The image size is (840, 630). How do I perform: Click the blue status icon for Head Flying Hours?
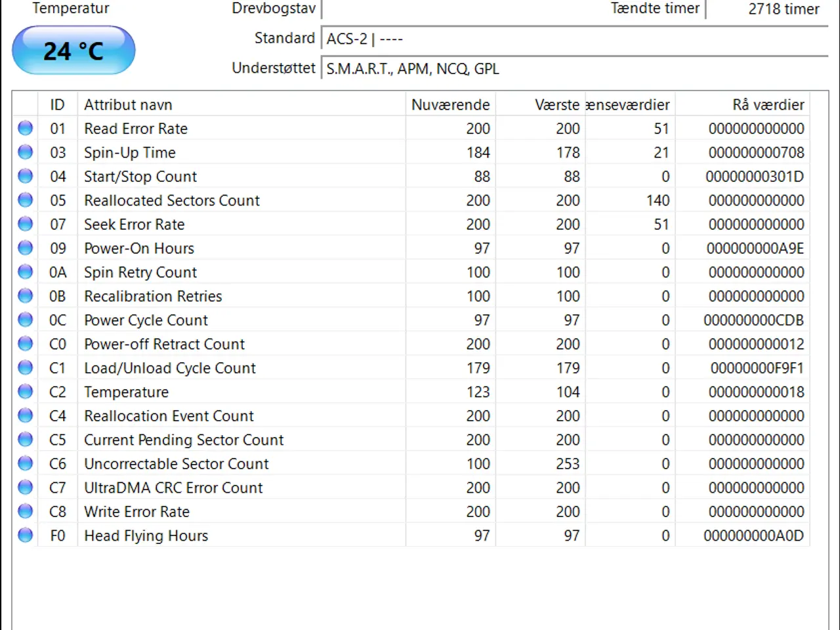(25, 535)
